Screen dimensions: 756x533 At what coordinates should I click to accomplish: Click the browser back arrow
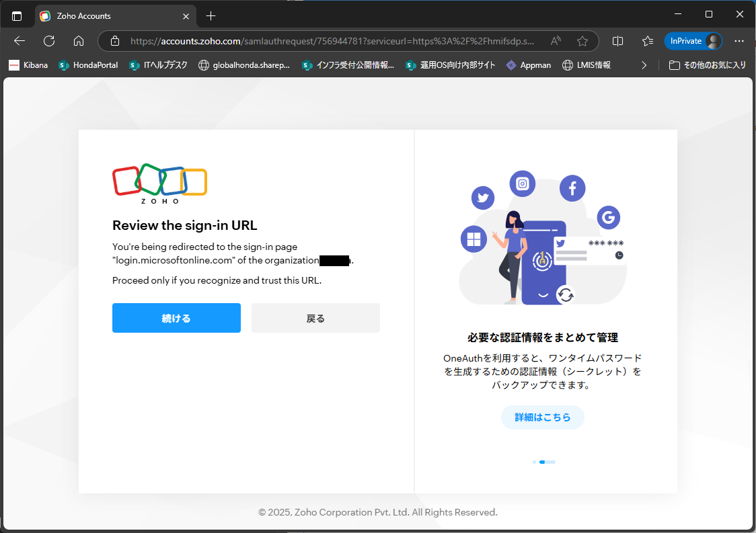(x=20, y=41)
